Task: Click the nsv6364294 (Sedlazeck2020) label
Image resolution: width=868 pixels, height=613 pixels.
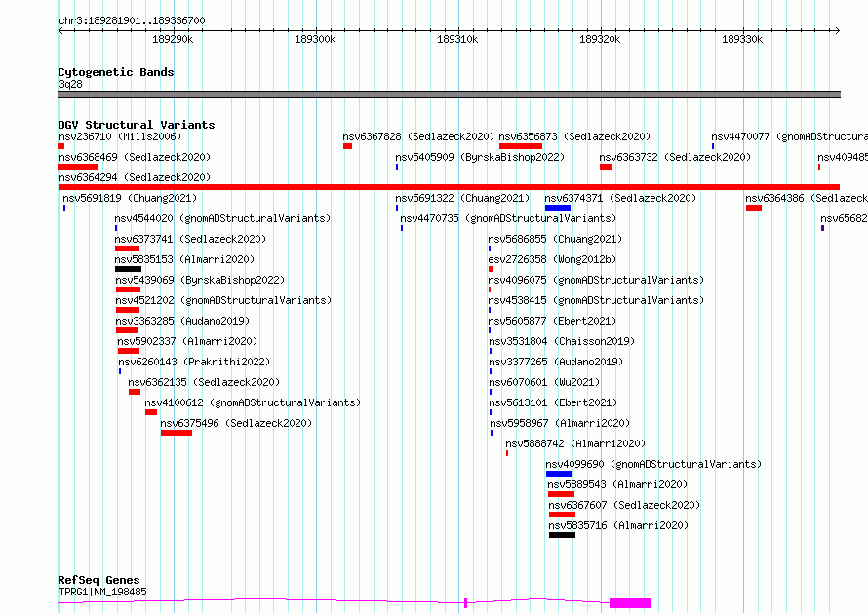Action: [135, 177]
